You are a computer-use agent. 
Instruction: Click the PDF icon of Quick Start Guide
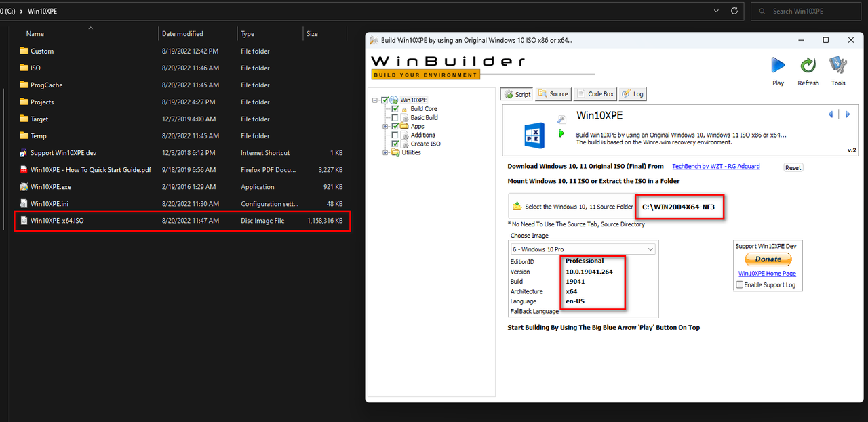(24, 169)
